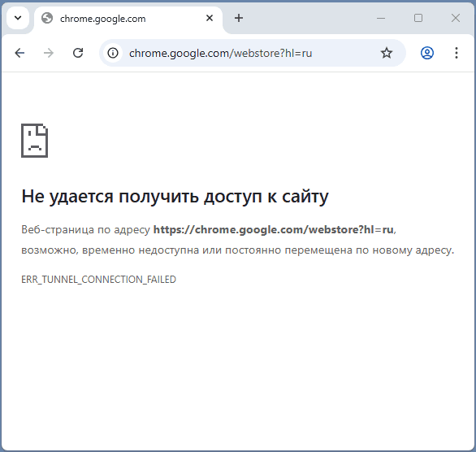Click the bold URL https://chrome.google.com/webstore?hl=ru
Viewport: 476px width, 452px height.
(273, 229)
